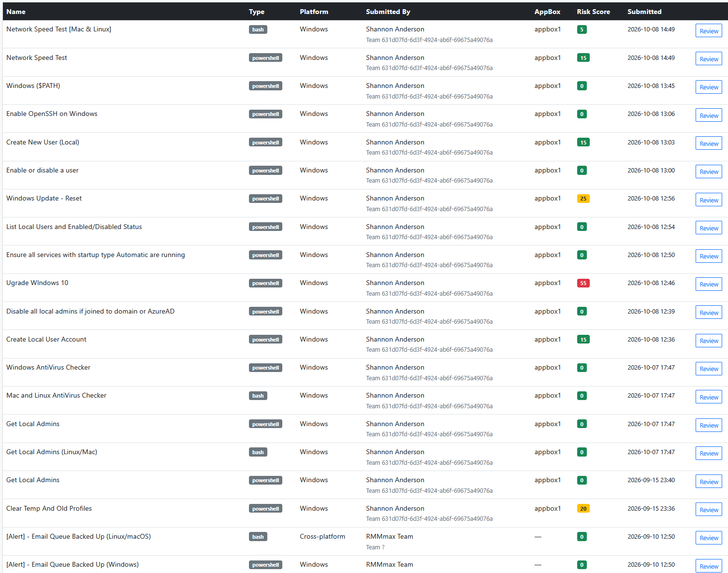Click bash badge in Mac and Linux AntiVirus row
Image resolution: width=728 pixels, height=573 pixels.
coord(258,396)
